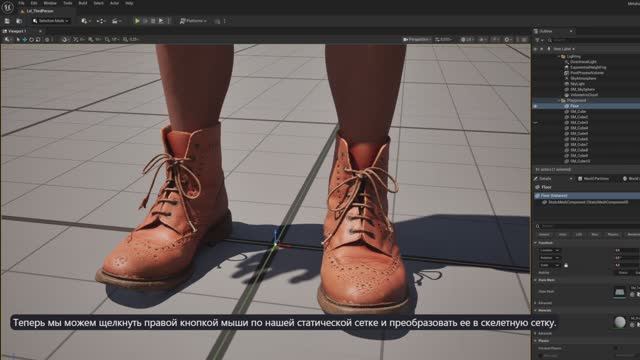Open the Tools menu
Image resolution: width=640 pixels, height=360 pixels.
[68, 3]
